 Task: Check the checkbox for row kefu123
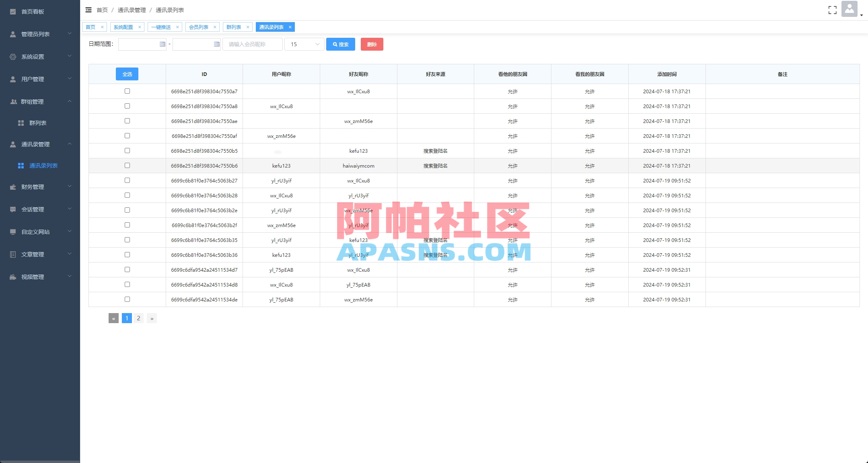[x=128, y=165]
